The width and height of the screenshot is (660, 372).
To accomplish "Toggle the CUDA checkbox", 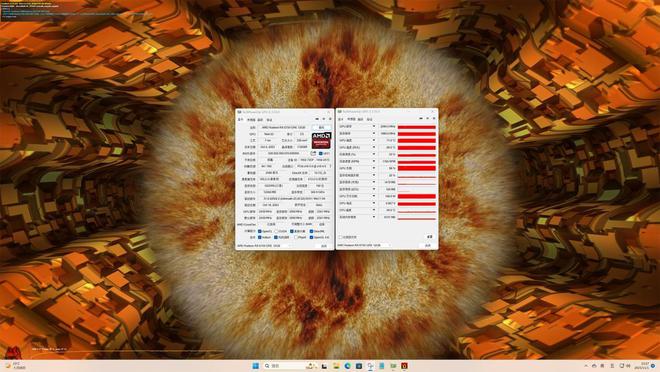I will tap(276, 231).
